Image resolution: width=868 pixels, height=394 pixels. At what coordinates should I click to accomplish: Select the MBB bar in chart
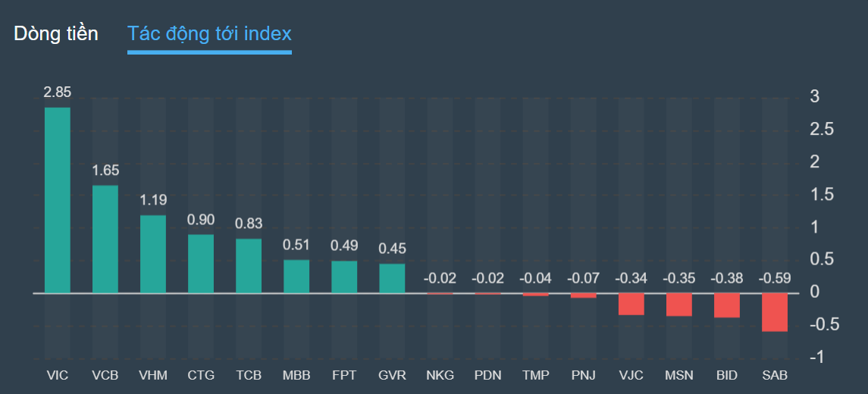296,277
